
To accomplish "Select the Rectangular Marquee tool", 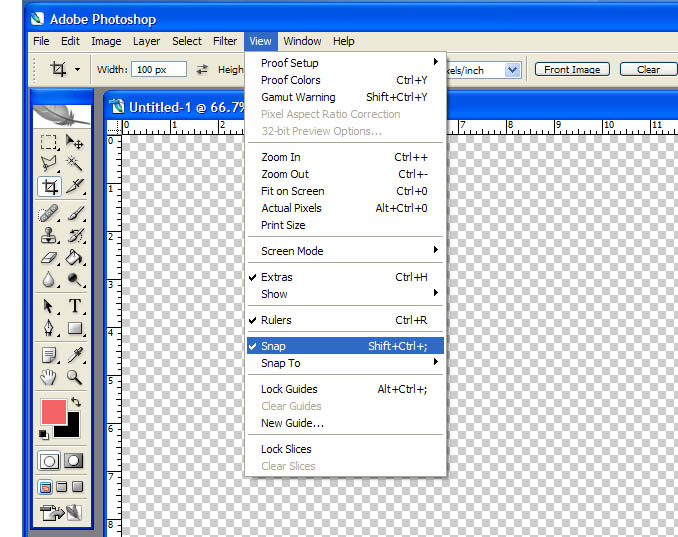I will click(x=49, y=143).
